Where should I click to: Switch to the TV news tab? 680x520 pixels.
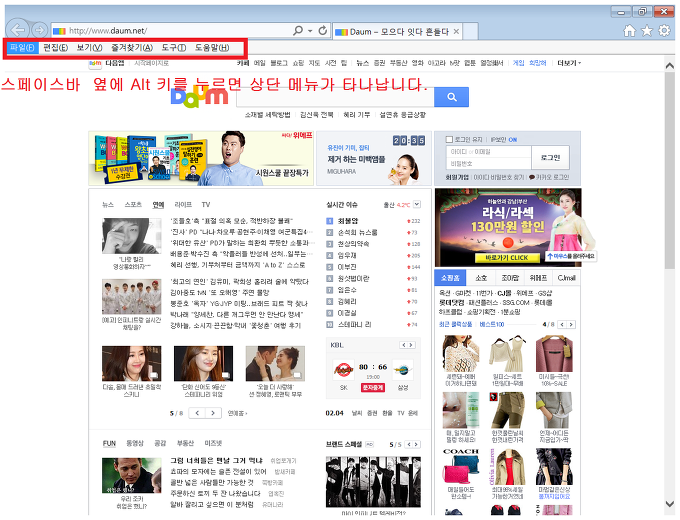point(206,205)
